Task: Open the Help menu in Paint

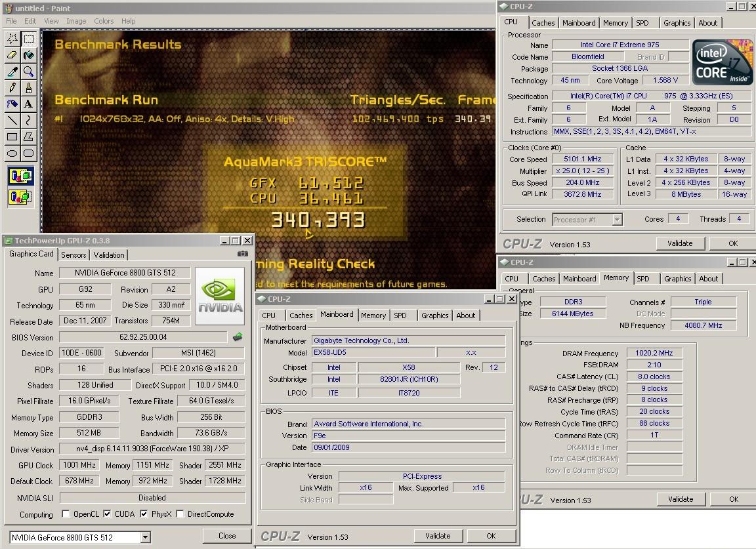Action: (128, 21)
